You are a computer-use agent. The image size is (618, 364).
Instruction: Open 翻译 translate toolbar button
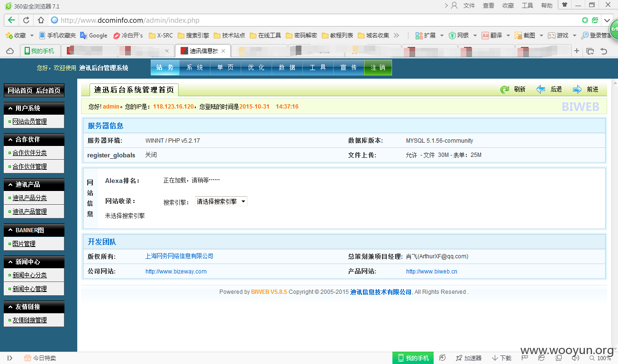[492, 36]
